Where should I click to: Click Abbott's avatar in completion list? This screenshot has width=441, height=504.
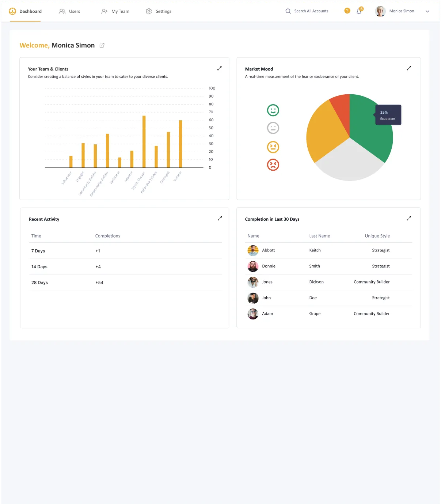253,250
